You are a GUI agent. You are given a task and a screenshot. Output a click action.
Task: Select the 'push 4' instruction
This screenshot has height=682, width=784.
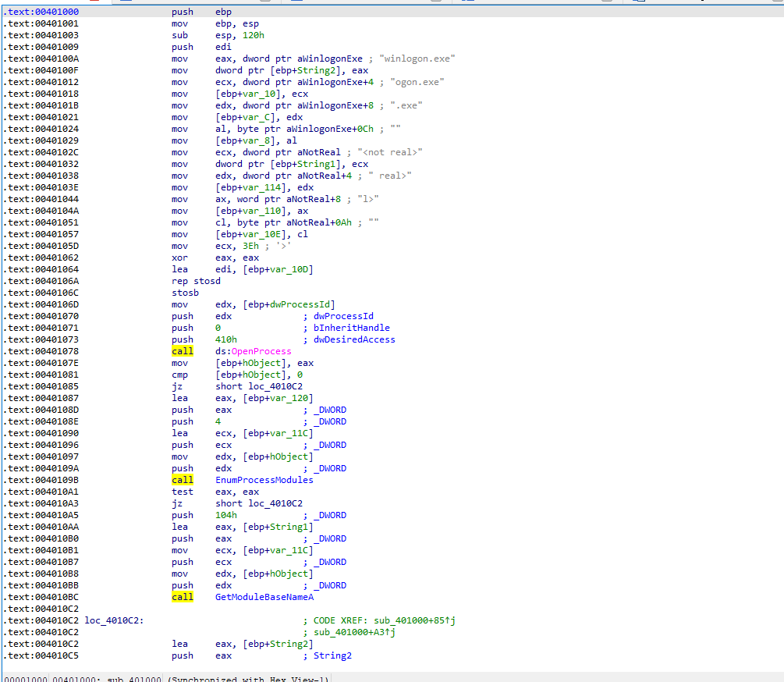coord(196,422)
